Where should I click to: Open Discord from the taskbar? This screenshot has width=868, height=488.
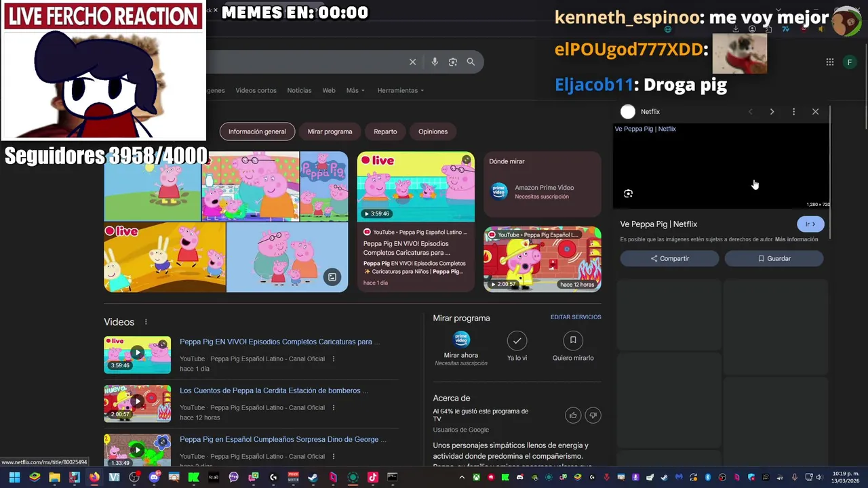tap(155, 477)
